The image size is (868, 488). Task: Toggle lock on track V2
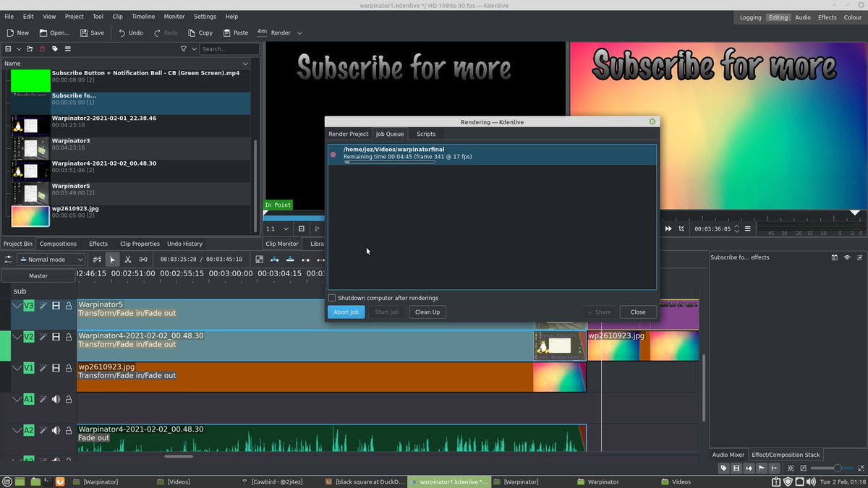point(69,336)
